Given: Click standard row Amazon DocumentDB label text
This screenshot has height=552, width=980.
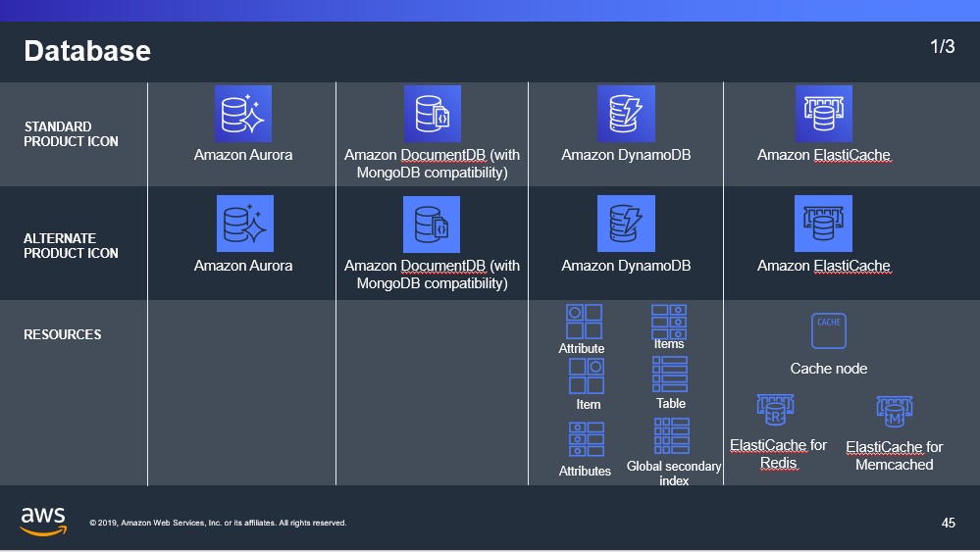Looking at the screenshot, I should point(432,164).
